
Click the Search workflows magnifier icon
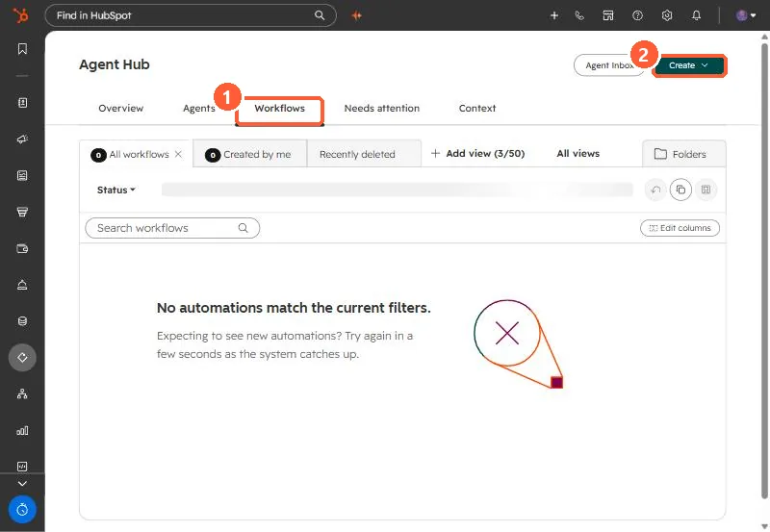click(244, 228)
